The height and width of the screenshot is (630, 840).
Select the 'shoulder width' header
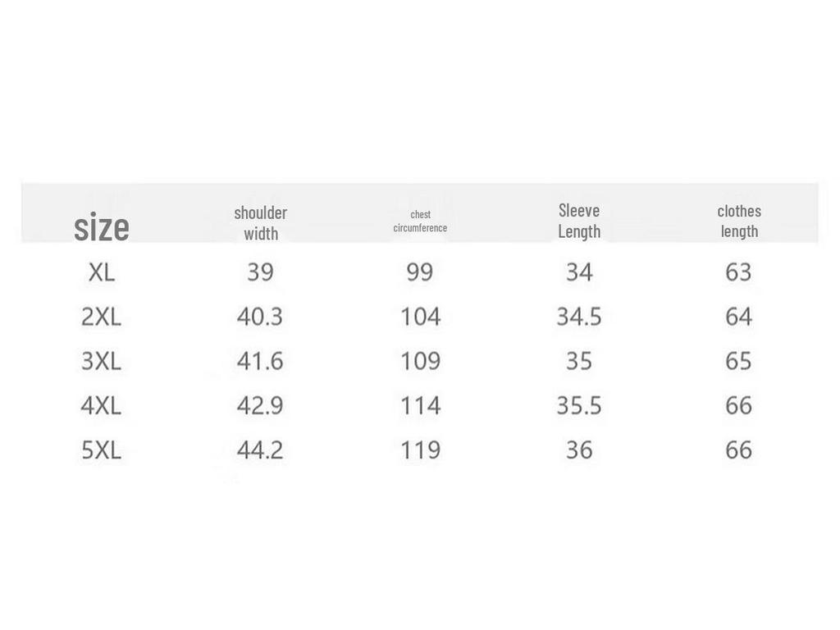(260, 223)
